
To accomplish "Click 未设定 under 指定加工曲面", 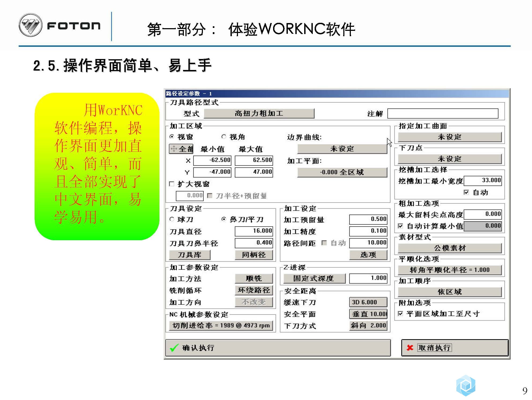I will tap(450, 137).
